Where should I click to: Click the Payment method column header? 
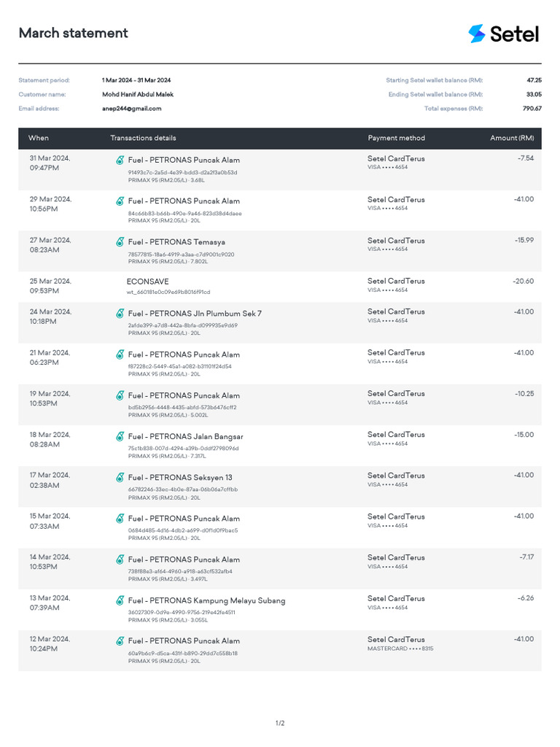tap(396, 138)
